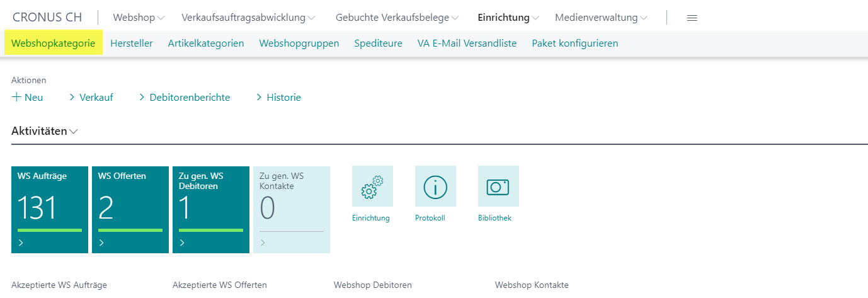Select Webshopkategorie in submenu

54,43
